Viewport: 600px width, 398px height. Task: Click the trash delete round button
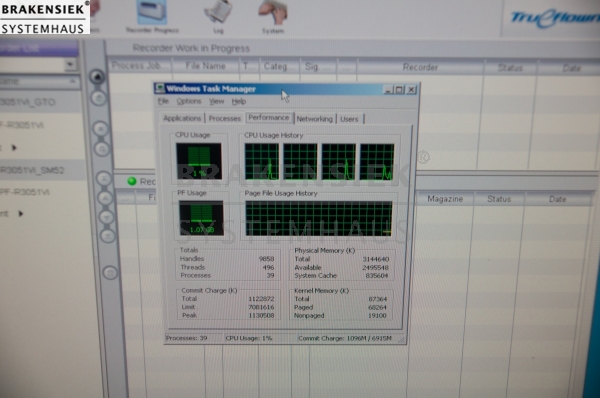[110, 272]
